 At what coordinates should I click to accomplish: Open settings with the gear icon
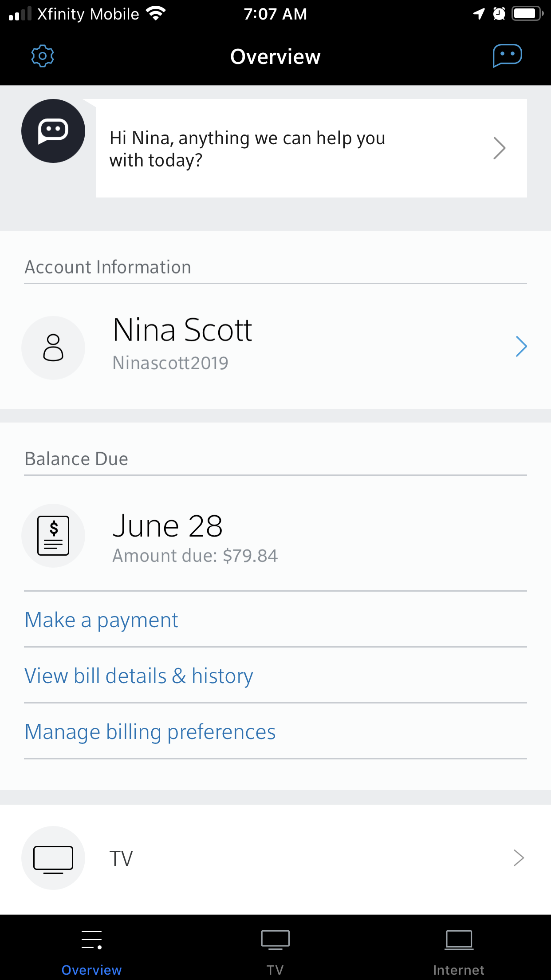[x=43, y=56]
